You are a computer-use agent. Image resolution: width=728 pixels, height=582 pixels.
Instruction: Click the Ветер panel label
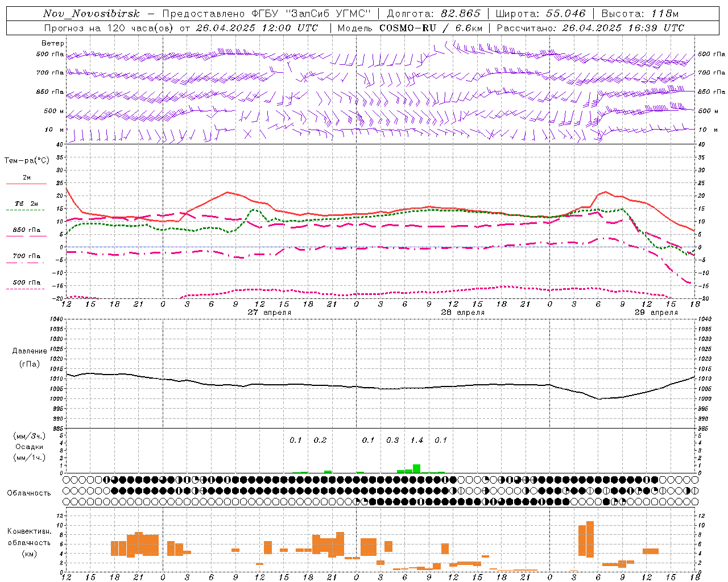(53, 43)
